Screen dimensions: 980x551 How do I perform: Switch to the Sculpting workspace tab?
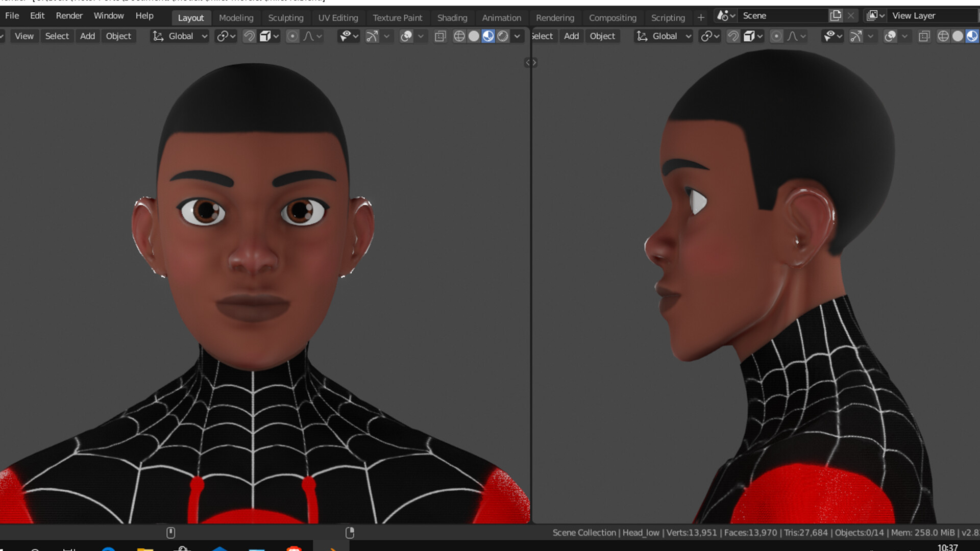(286, 17)
